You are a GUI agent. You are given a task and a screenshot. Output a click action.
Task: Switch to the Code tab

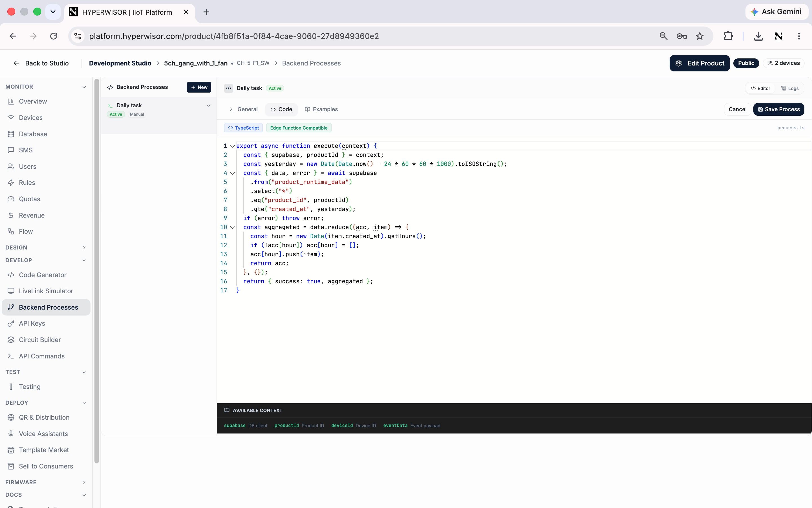coord(281,109)
